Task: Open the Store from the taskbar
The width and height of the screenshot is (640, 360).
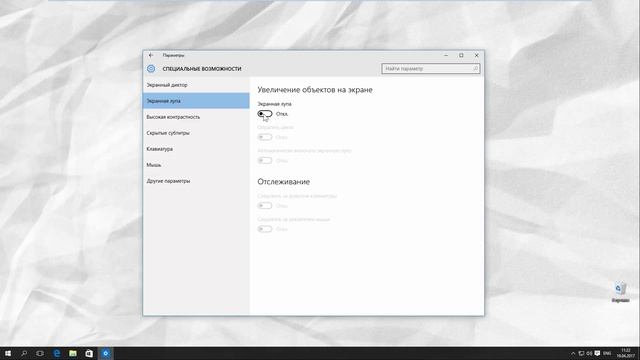Action: click(89, 353)
